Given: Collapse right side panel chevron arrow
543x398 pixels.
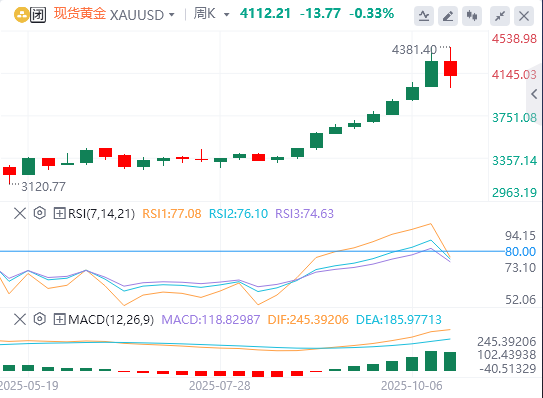Looking at the screenshot, I should 534,94.
